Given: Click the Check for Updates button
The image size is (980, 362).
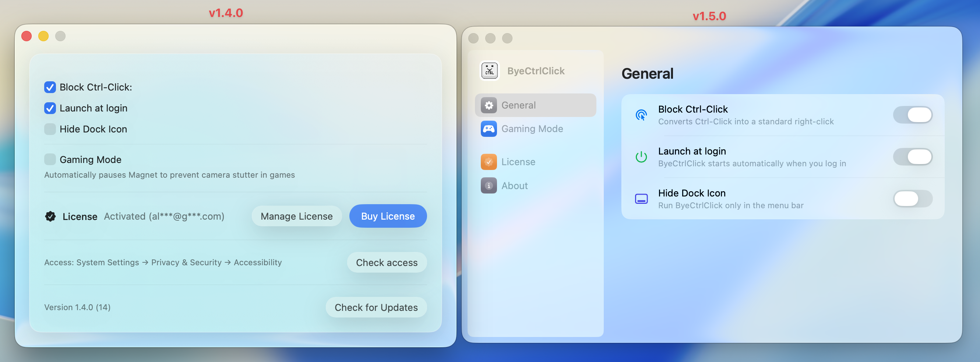Looking at the screenshot, I should 376,307.
